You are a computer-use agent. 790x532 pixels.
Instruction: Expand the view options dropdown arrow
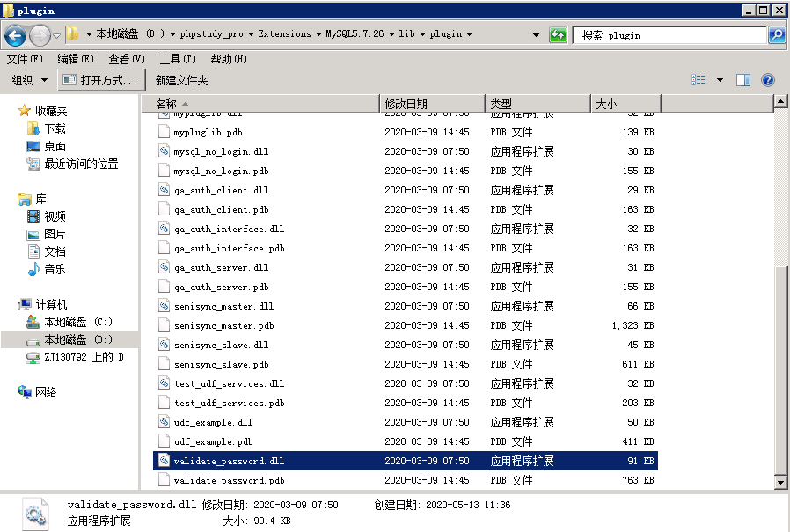pyautogui.click(x=720, y=80)
